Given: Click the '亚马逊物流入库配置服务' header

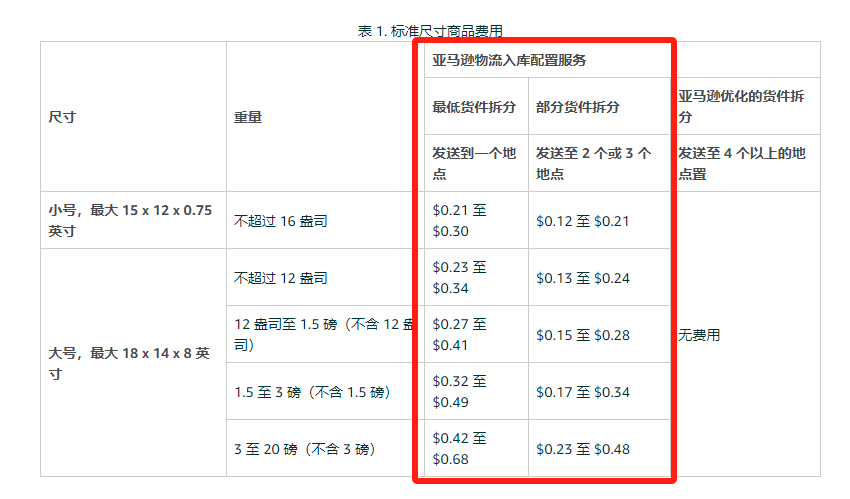Looking at the screenshot, I should [548, 60].
